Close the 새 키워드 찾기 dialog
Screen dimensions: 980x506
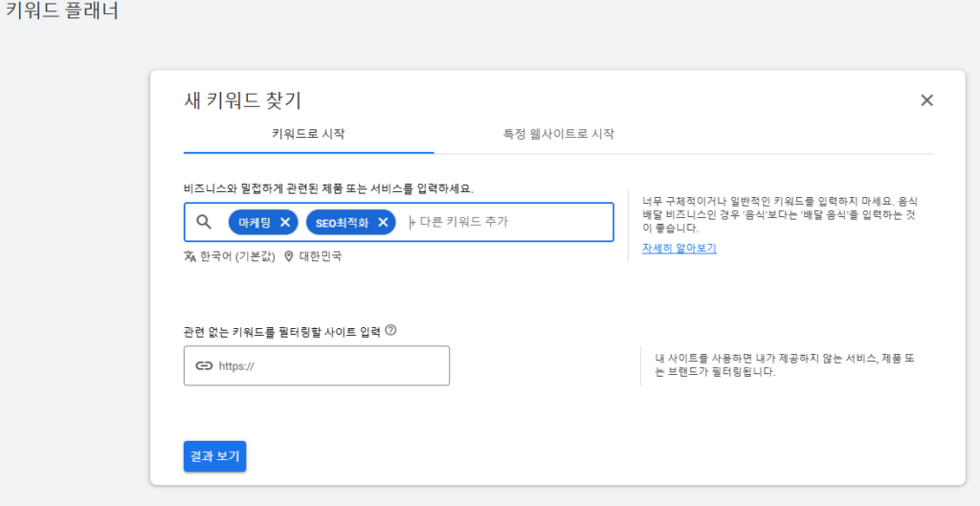click(926, 99)
